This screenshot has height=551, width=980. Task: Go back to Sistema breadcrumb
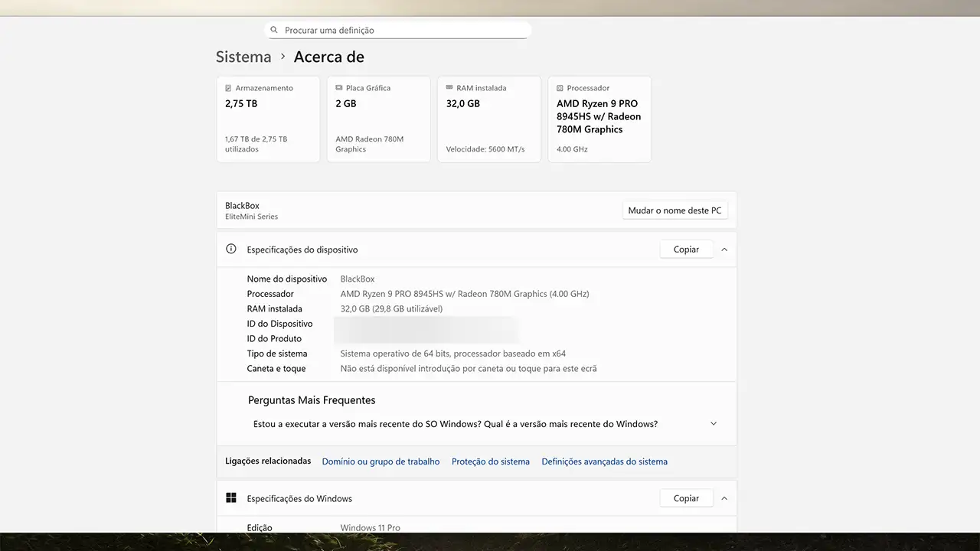pyautogui.click(x=243, y=57)
